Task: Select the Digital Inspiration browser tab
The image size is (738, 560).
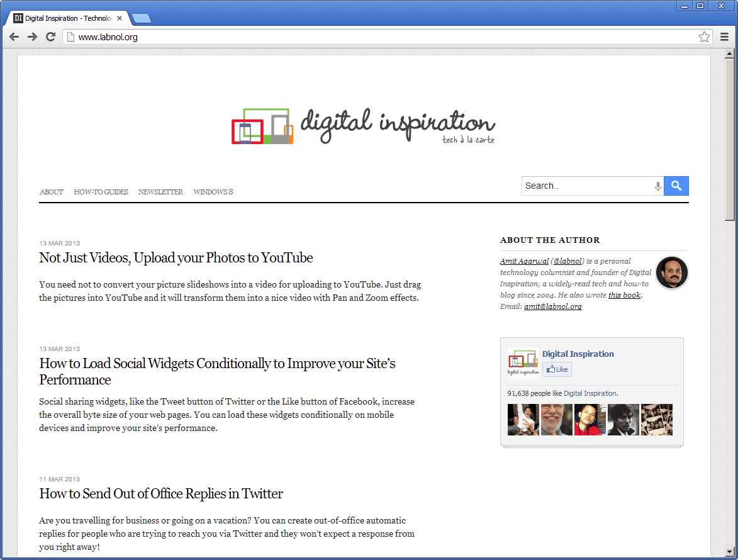Action: pyautogui.click(x=68, y=18)
